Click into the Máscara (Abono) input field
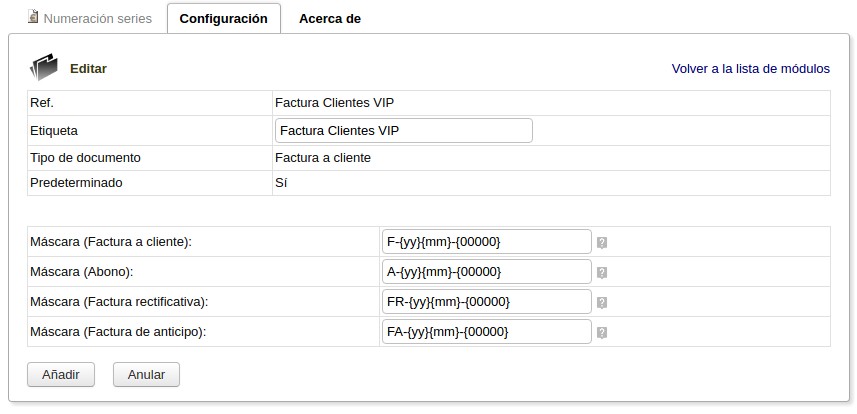This screenshot has height=414, width=857. pos(486,272)
